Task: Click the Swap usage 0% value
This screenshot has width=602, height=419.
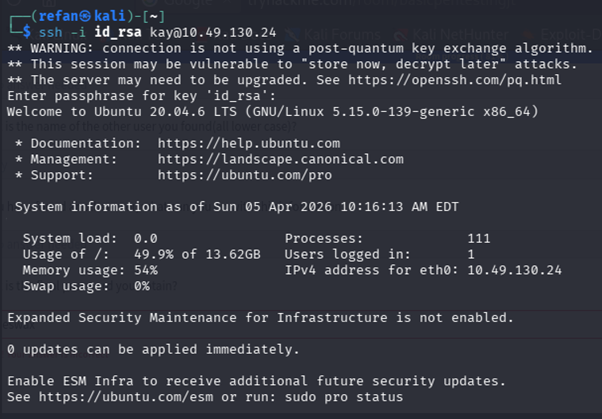Action: pos(141,286)
